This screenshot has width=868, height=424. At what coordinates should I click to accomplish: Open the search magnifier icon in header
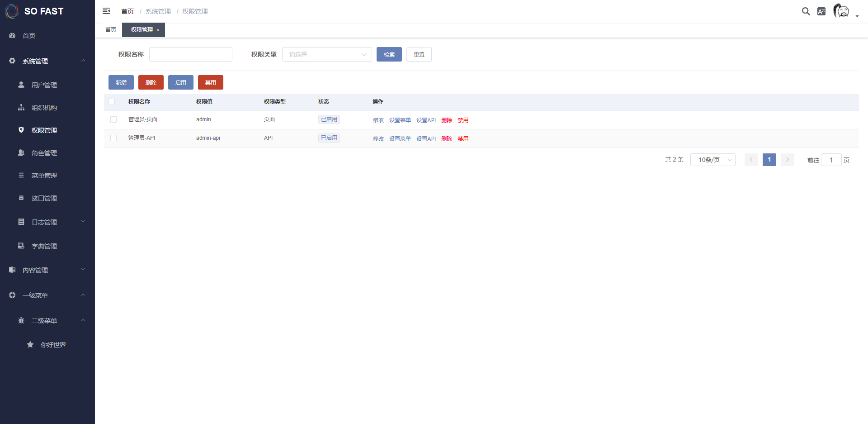[x=806, y=11]
